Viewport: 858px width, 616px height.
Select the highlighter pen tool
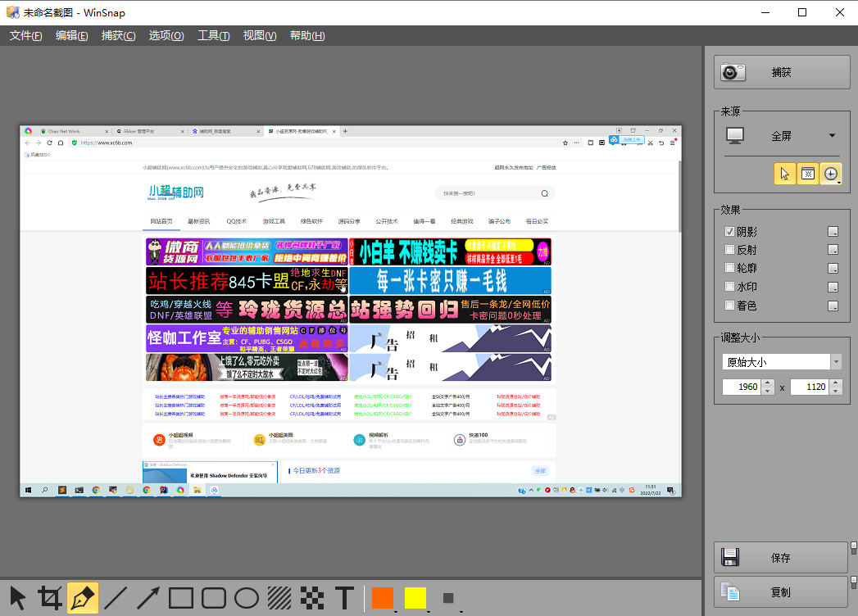pos(83,597)
